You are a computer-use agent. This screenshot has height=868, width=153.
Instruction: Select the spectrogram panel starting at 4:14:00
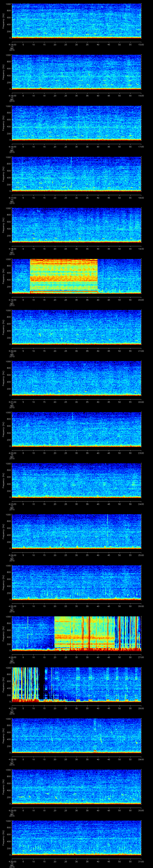(x=76, y=21)
